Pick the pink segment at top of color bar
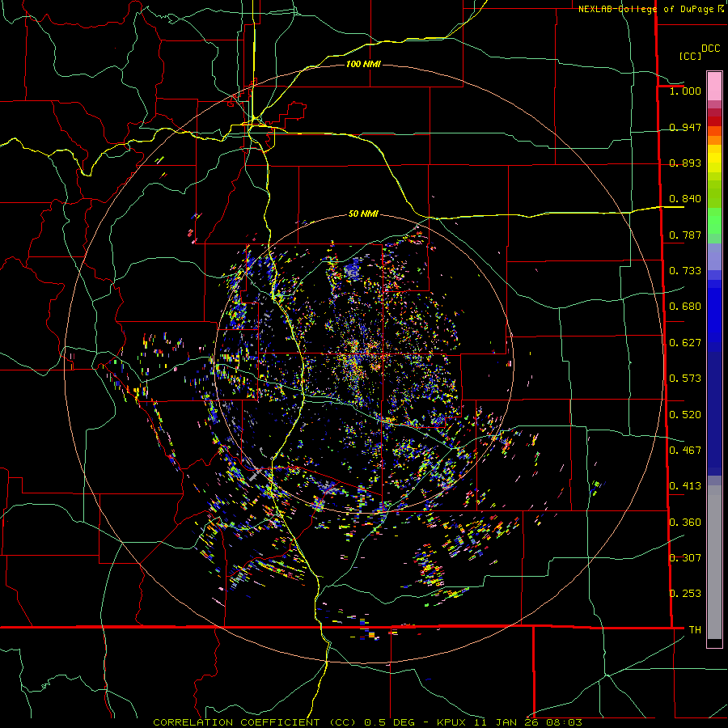The image size is (728, 728). [x=714, y=86]
